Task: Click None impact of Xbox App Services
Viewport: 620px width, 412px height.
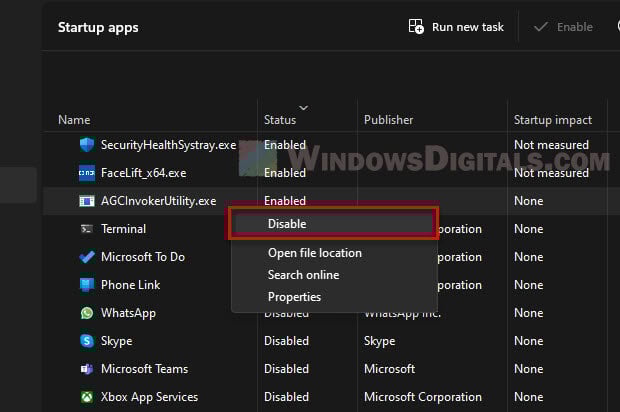Action: [528, 397]
